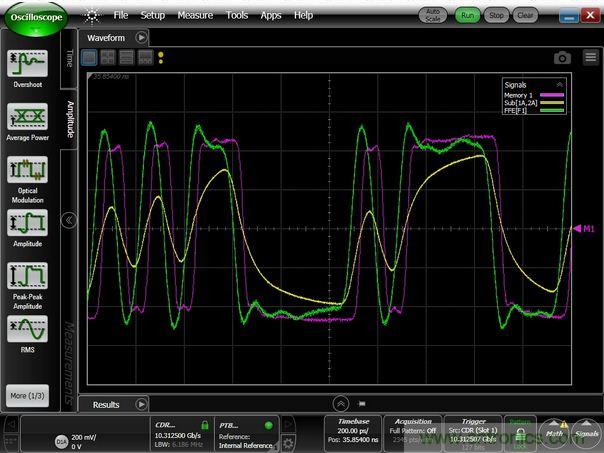Collapse the Signals legend panel
The height and width of the screenshot is (453, 604).
(x=559, y=85)
